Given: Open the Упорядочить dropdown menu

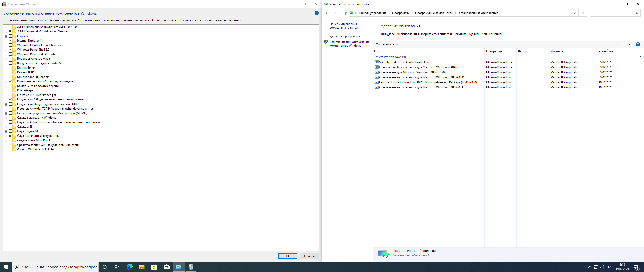Looking at the screenshot, I should tap(387, 44).
